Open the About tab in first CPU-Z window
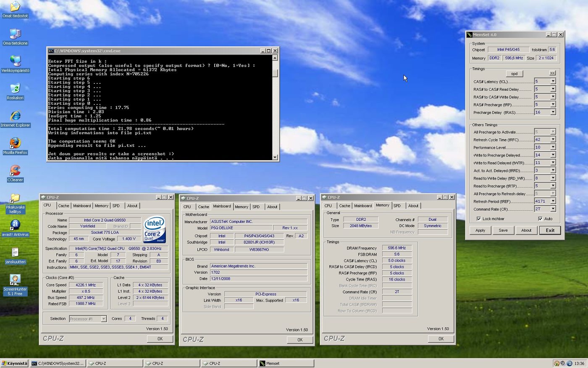 tap(132, 206)
